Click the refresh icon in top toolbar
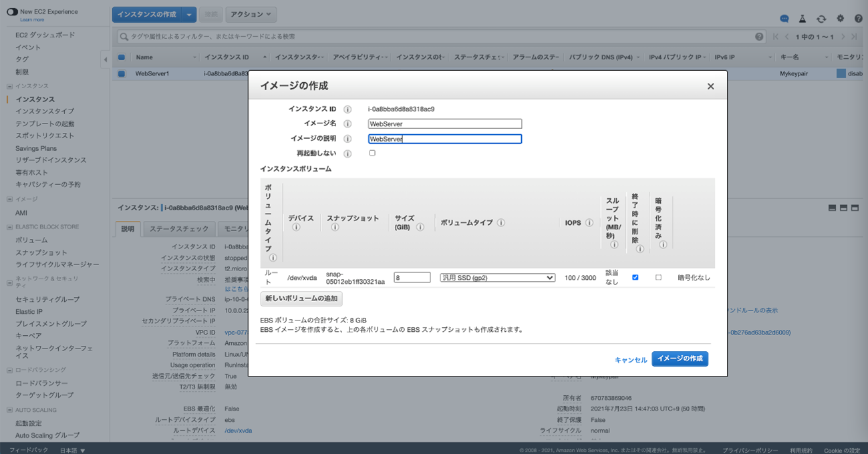This screenshot has height=454, width=868. (821, 19)
